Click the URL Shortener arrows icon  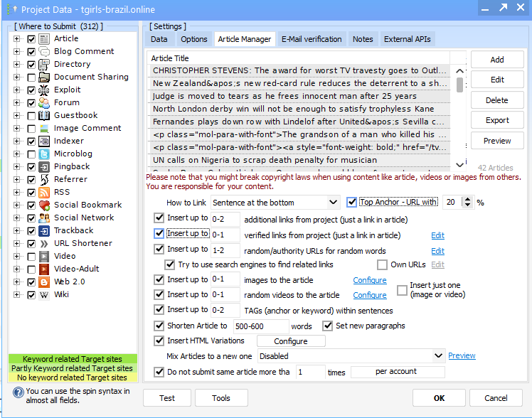(44, 243)
